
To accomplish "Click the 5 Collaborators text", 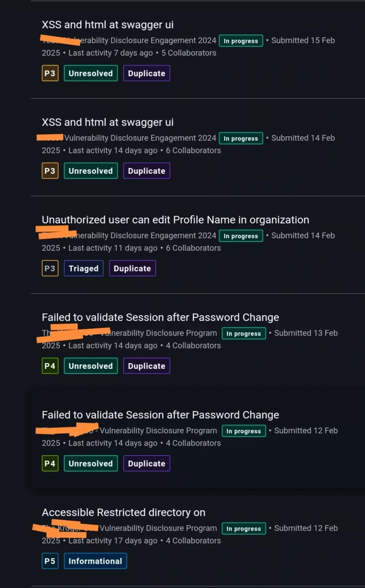I will click(x=189, y=53).
